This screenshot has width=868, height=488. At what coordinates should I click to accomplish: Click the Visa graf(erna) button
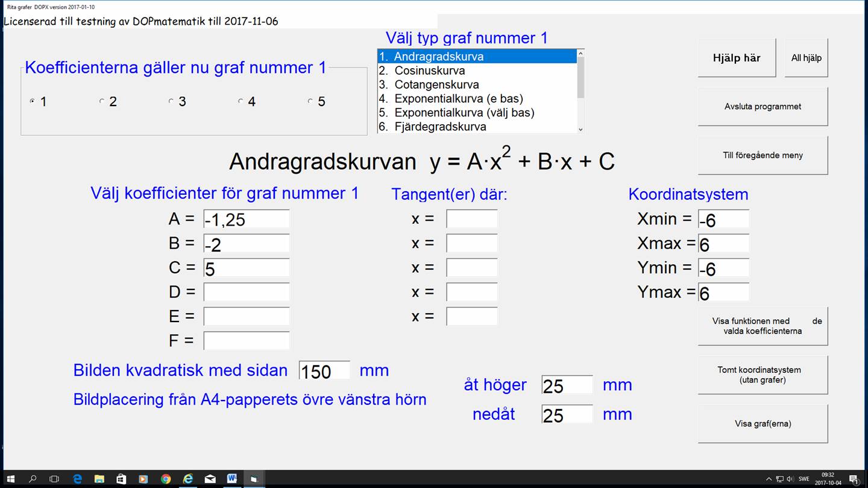[x=763, y=423]
